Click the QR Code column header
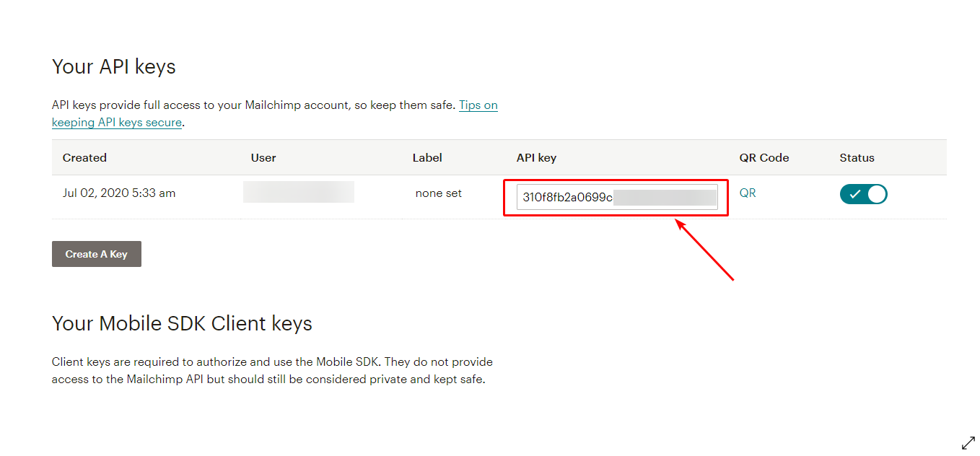 764,157
